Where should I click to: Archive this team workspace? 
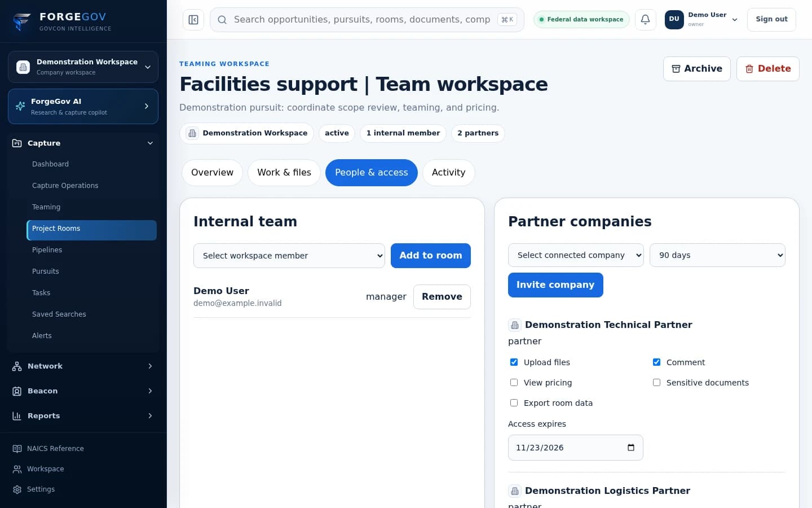pos(697,69)
